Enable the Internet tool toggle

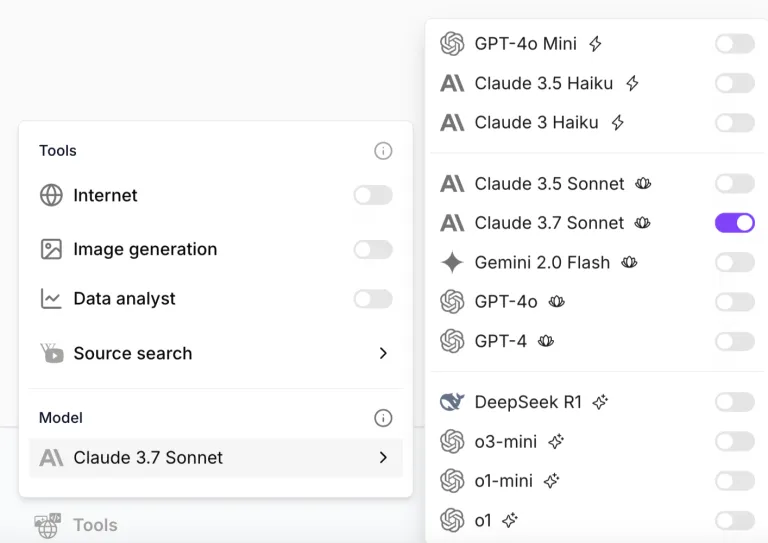pos(373,195)
